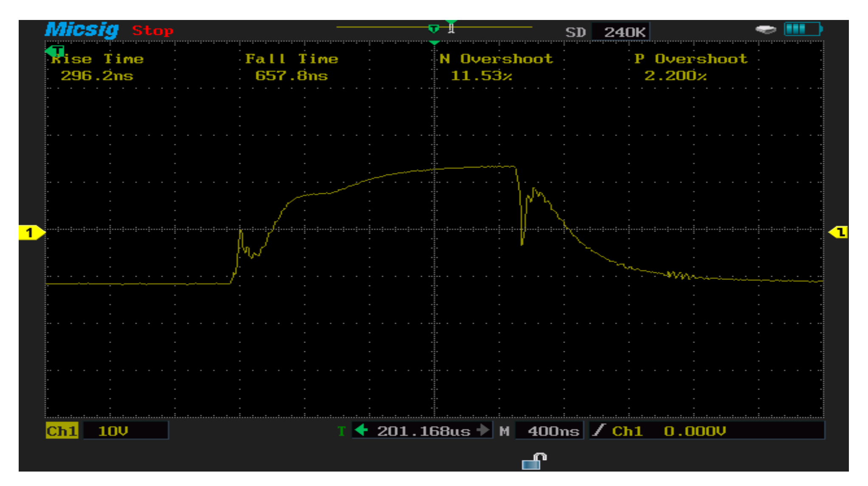868x486 pixels.
Task: Click the Micsig logo
Action: click(x=82, y=30)
